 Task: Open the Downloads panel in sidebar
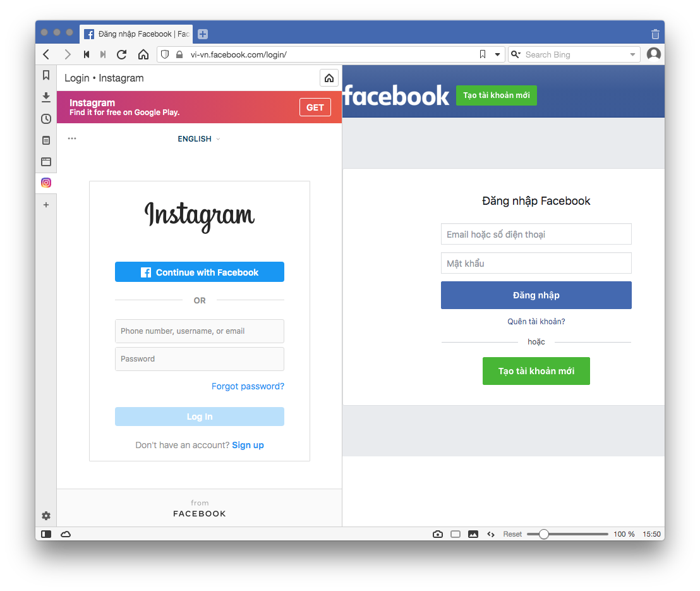point(46,97)
